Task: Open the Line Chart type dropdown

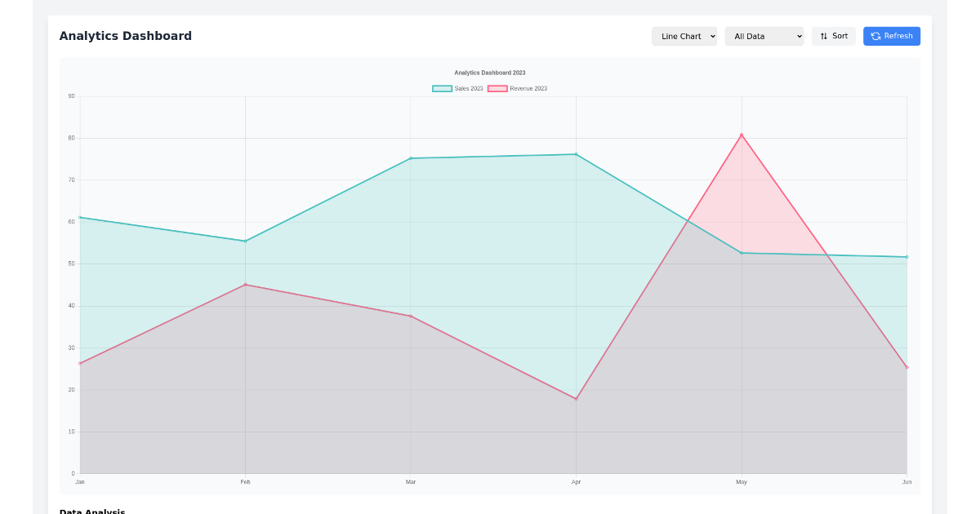Action: tap(684, 36)
